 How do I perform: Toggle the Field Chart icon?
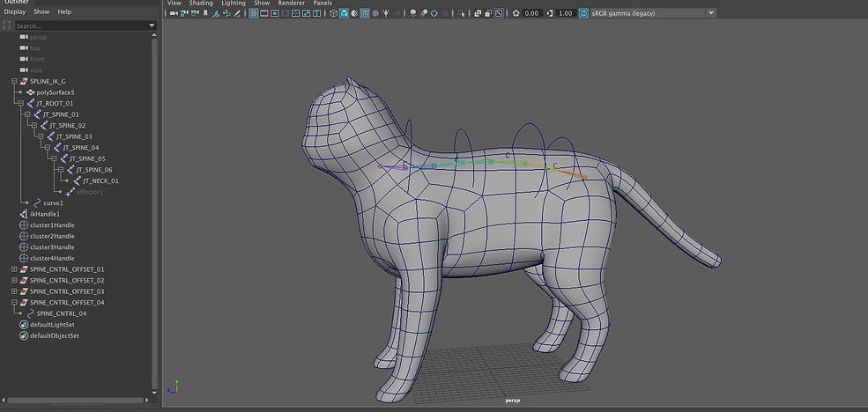[x=295, y=13]
